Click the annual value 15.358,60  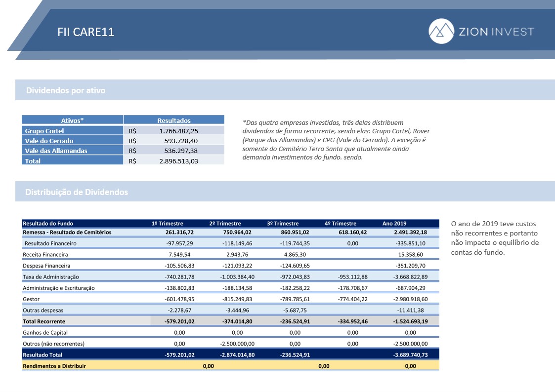click(410, 254)
